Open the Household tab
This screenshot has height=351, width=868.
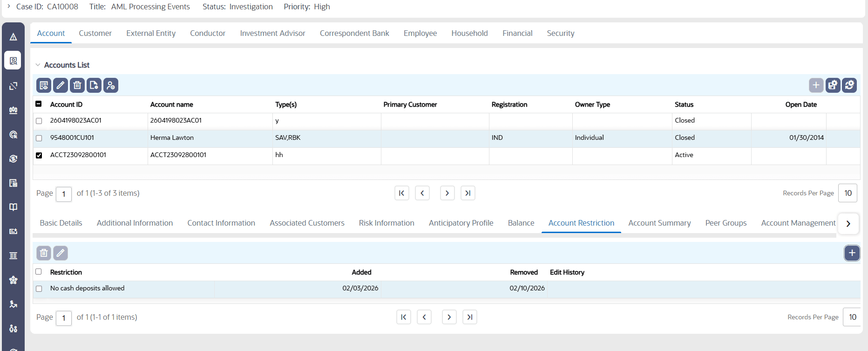click(x=469, y=33)
